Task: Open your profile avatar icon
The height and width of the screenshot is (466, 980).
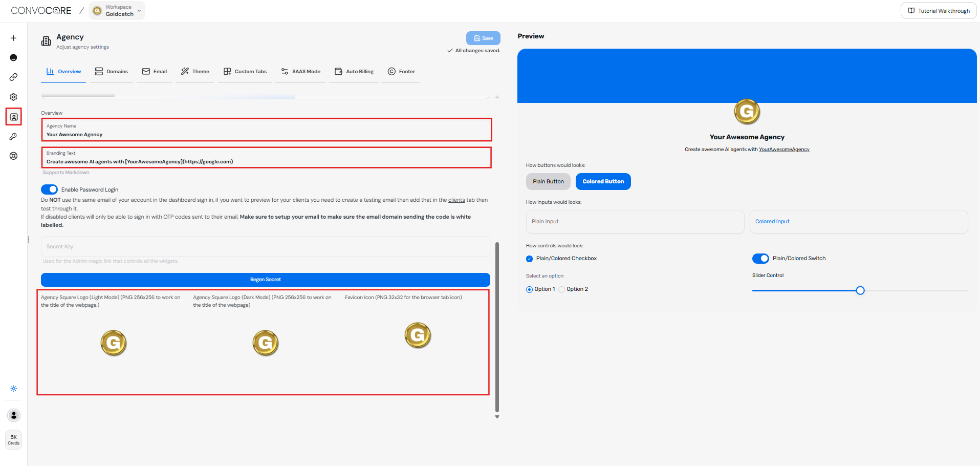Action: [x=13, y=415]
